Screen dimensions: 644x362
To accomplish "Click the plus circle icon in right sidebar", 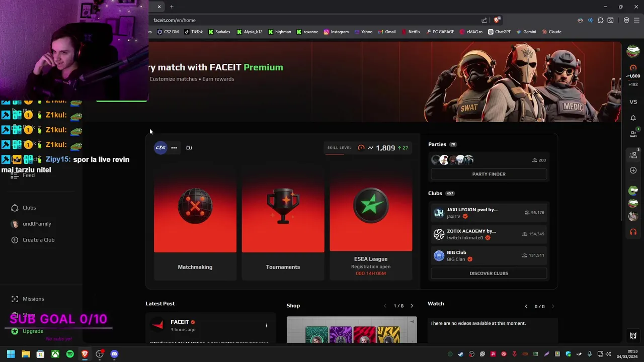I will pyautogui.click(x=633, y=170).
